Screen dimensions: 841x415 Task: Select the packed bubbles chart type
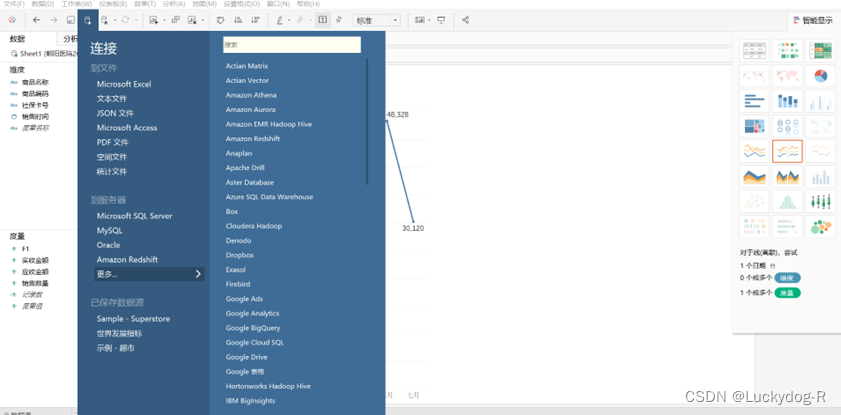[x=820, y=227]
